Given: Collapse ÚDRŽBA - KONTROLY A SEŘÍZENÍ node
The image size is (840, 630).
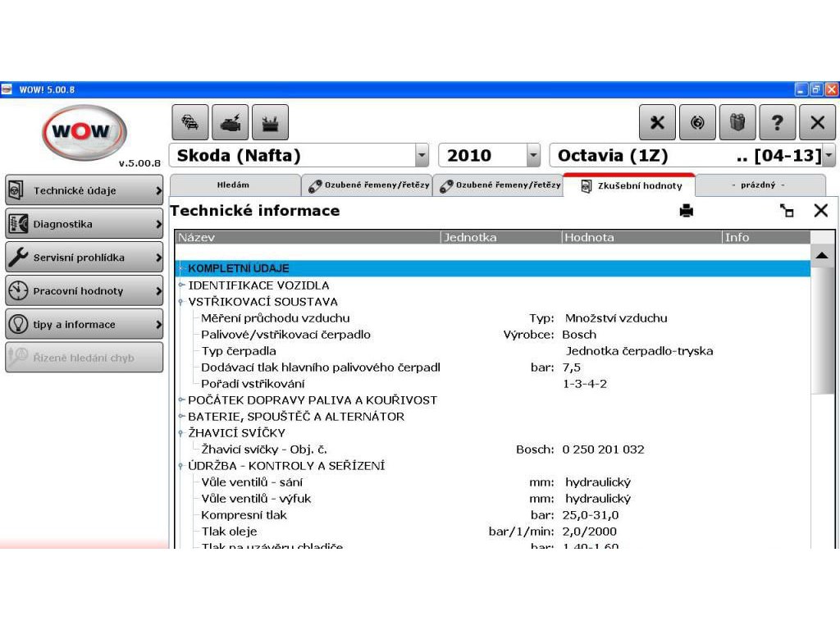Looking at the screenshot, I should (x=181, y=466).
